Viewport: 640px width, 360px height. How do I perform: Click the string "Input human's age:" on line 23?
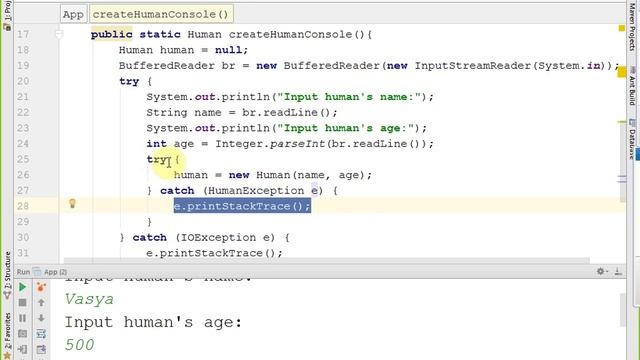click(x=346, y=128)
